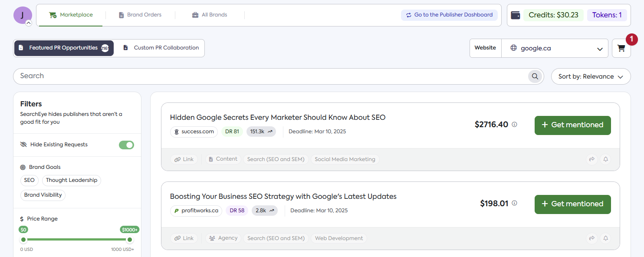Viewport: 644px width, 257px height.
Task: Click info icon next to $198.01
Action: pos(515,203)
